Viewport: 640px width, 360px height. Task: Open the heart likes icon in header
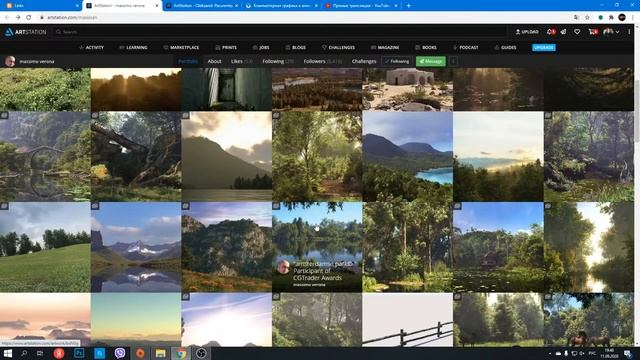(577, 32)
